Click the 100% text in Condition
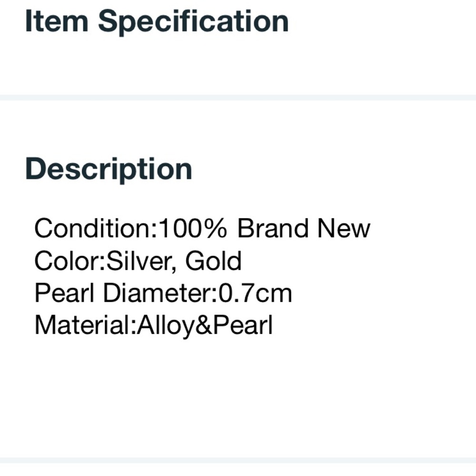 coord(193,228)
